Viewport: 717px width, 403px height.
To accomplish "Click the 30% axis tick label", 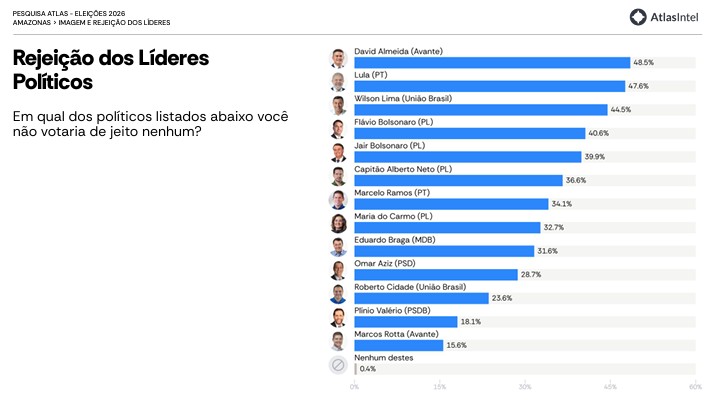I will pos(525,387).
